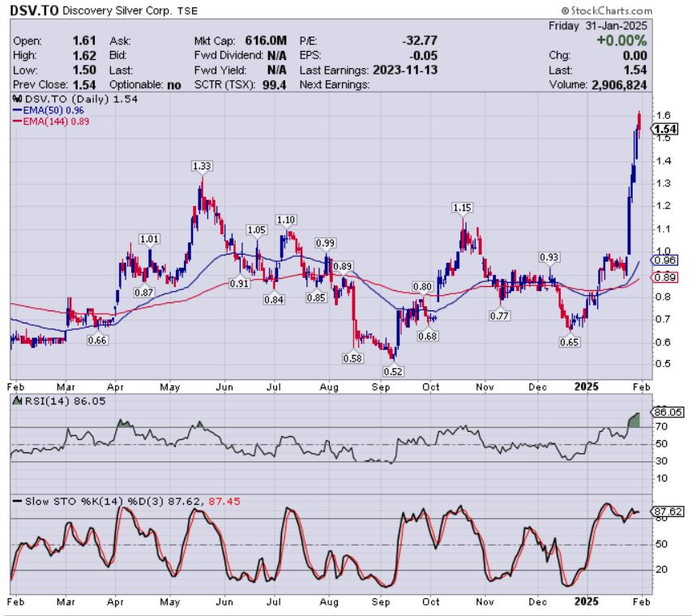The width and height of the screenshot is (692, 616).
Task: Click the bold 2025 label under stochastic panel
Action: click(x=586, y=601)
